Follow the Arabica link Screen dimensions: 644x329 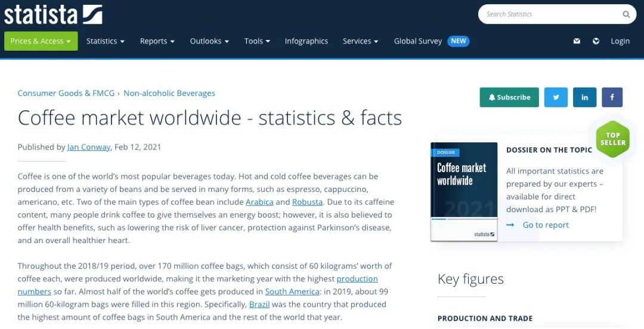pyautogui.click(x=259, y=202)
